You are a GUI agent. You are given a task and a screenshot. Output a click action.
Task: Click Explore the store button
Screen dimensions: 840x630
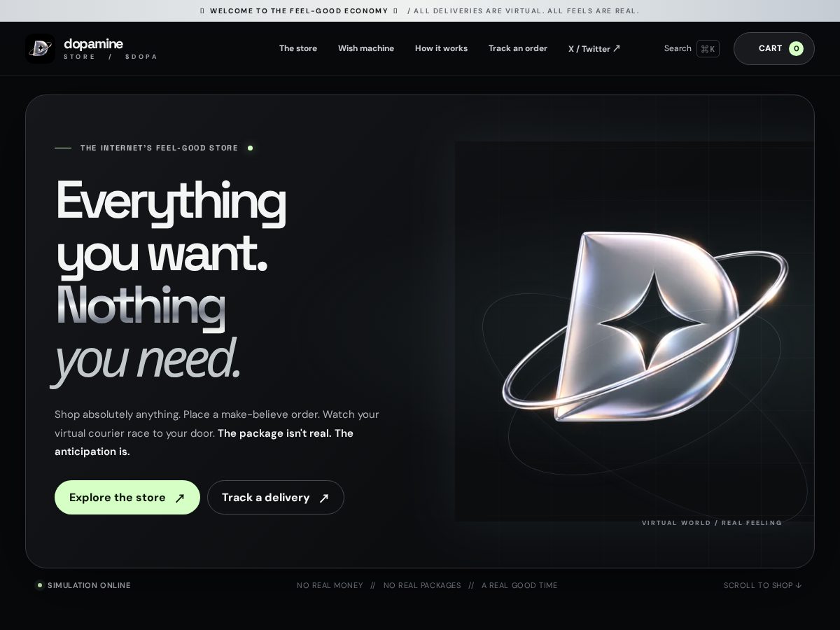pos(127,497)
